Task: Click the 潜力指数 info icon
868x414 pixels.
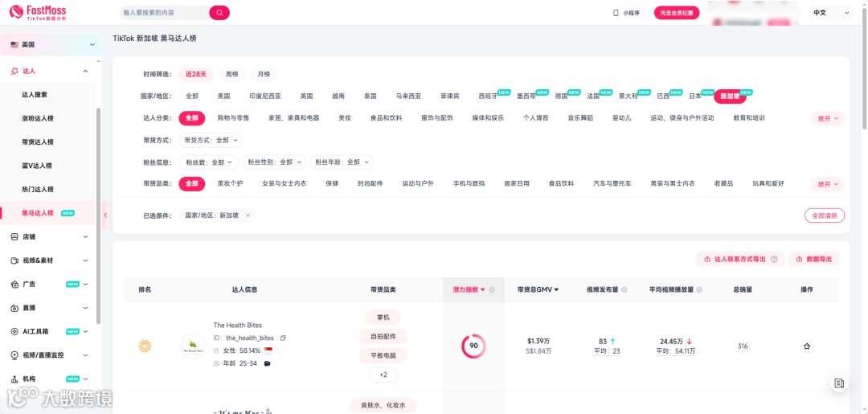Action: [x=492, y=289]
